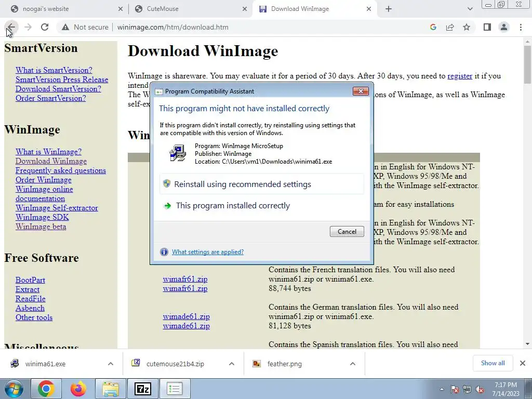532x399 pixels.
Task: Expand cutemouse21b4.zip download options chevron
Action: point(231,364)
